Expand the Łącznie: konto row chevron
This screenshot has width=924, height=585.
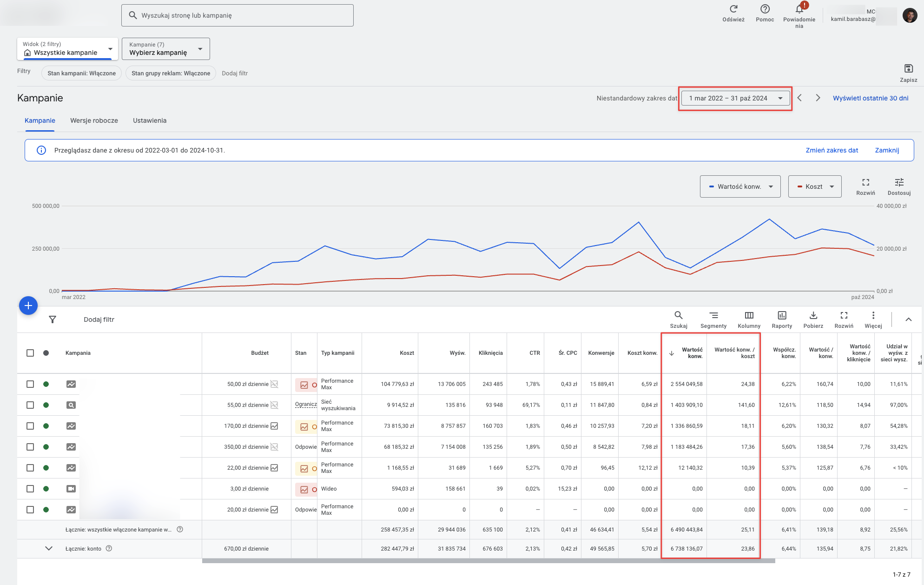click(x=49, y=549)
